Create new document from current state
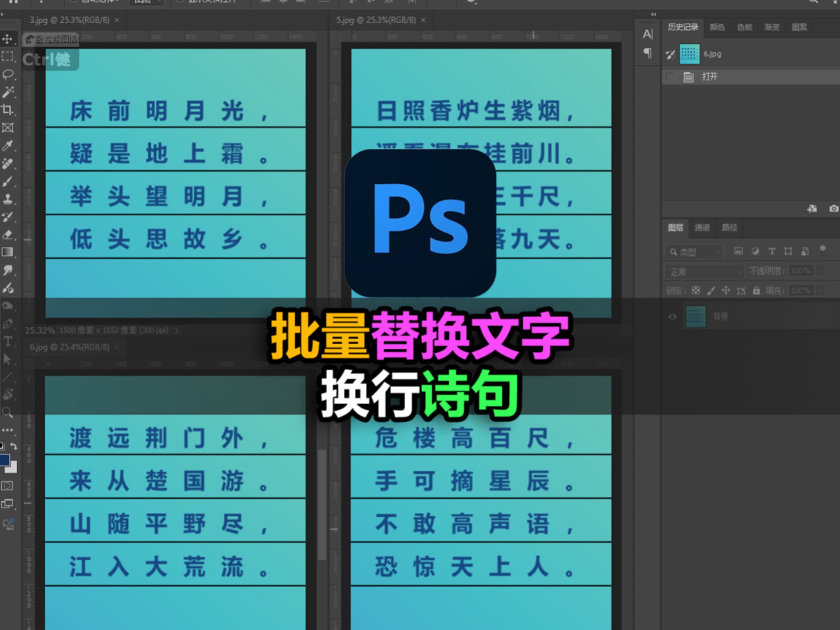Screen dimensions: 840x630 [812, 209]
